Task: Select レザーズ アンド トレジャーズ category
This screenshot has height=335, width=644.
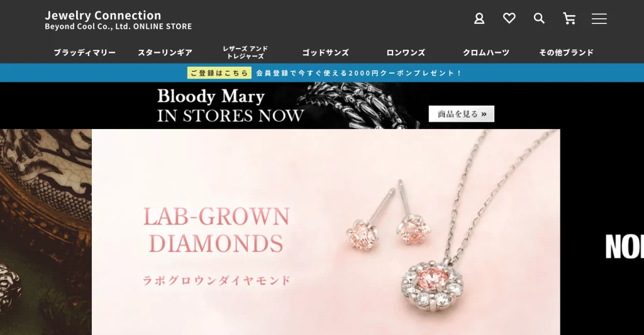Action: coord(245,52)
